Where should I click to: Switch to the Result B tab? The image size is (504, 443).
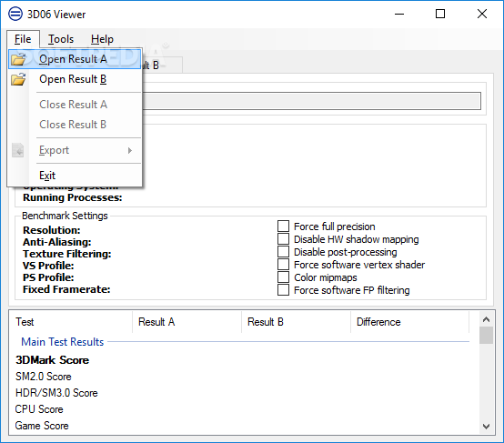pos(162,65)
